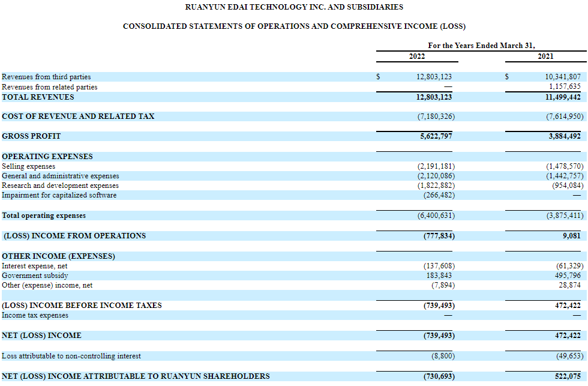Click the 'GROSS PROFIT' label
Image resolution: width=588 pixels, height=386 pixels.
click(31, 136)
